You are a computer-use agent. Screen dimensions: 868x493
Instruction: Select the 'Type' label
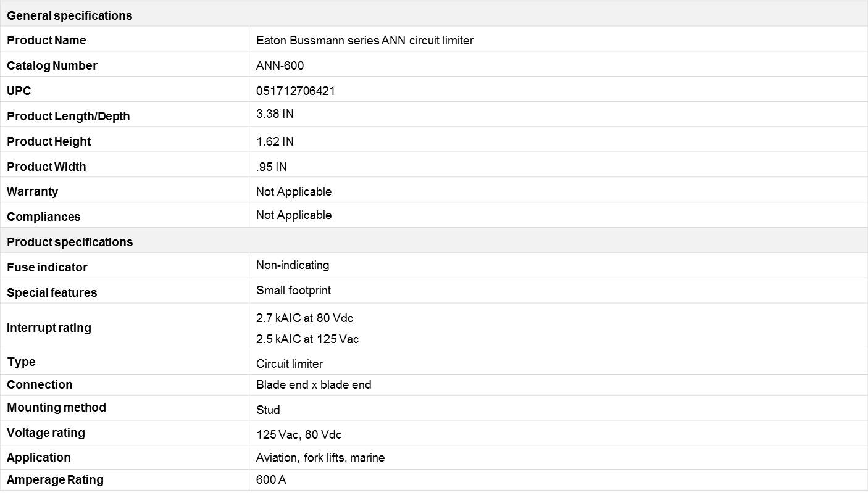click(21, 362)
